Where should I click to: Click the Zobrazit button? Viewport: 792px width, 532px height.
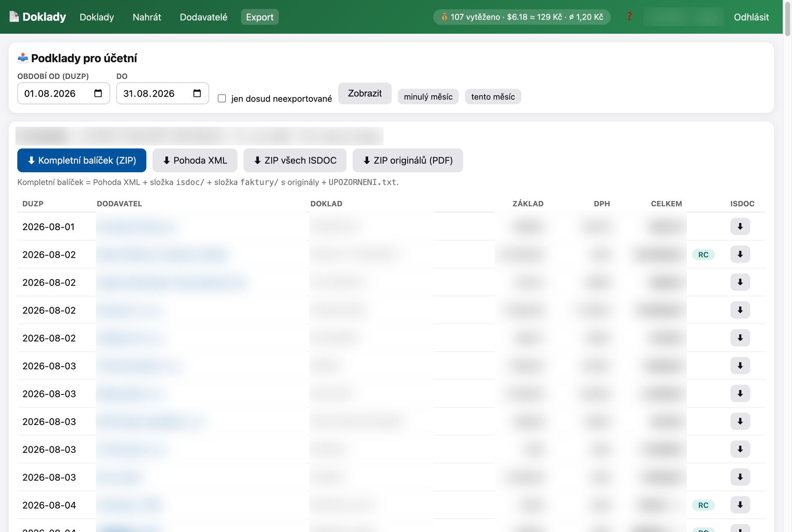[365, 94]
